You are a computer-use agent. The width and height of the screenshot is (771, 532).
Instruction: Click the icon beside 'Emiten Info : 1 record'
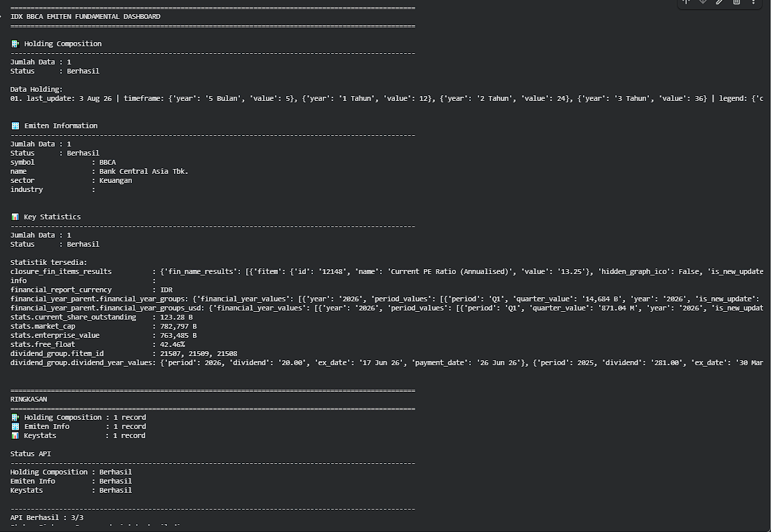pos(15,426)
